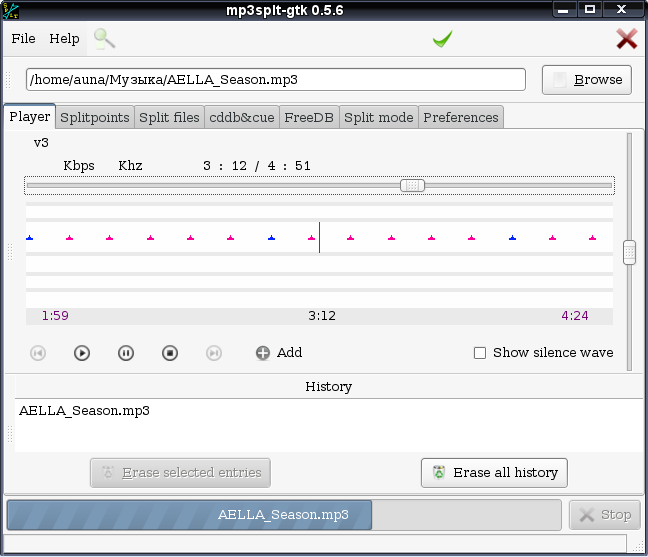Screen dimensions: 648x557
Task: Open the File menu
Action: 23,38
